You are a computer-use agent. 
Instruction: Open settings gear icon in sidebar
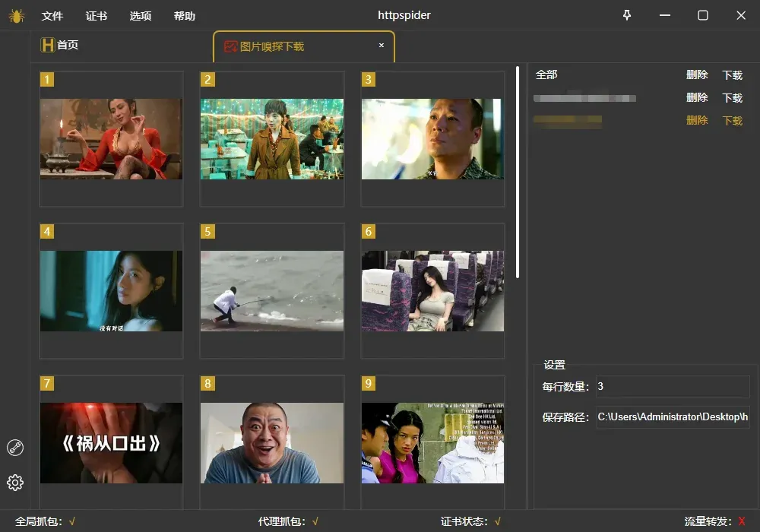pyautogui.click(x=15, y=482)
